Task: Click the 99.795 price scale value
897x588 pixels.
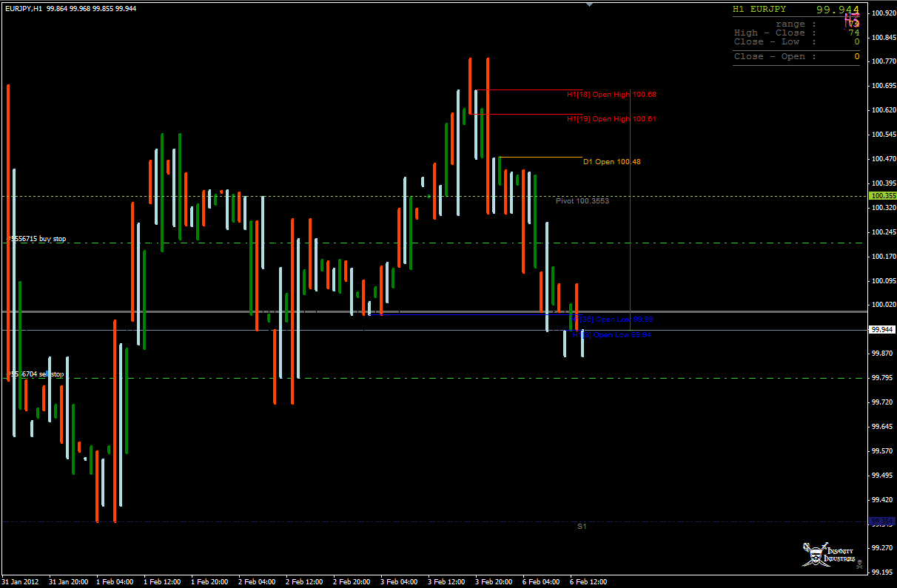Action: (x=884, y=378)
